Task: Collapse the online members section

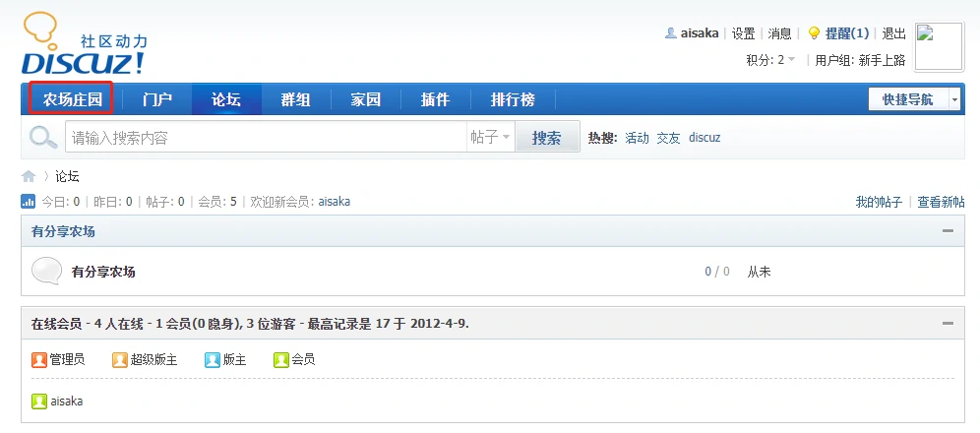Action: pyautogui.click(x=948, y=323)
